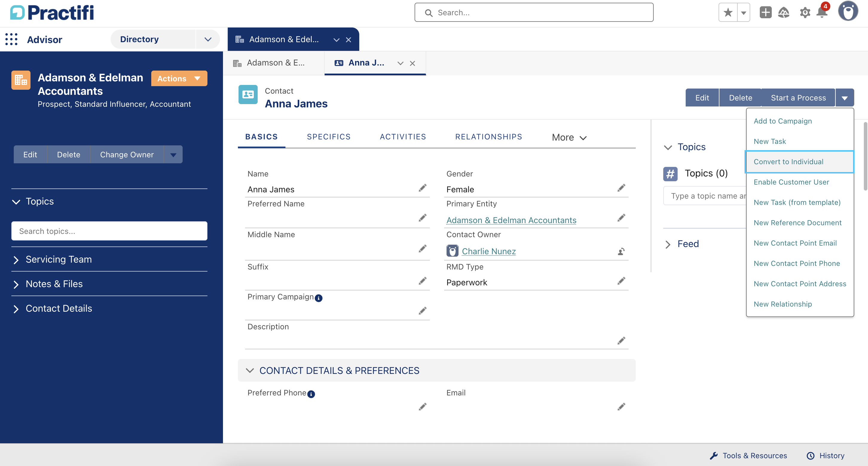Open the notifications bell
This screenshot has height=466, width=868.
click(x=822, y=13)
